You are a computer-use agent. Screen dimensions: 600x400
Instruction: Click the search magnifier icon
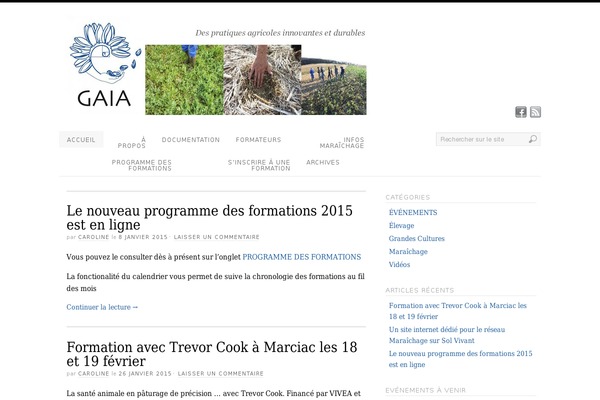(x=532, y=140)
